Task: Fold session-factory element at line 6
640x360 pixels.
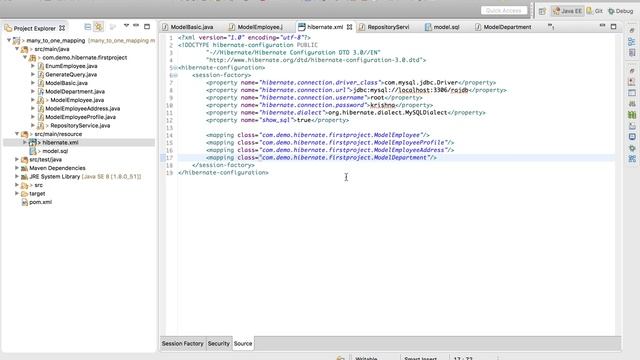Action: [x=176, y=75]
